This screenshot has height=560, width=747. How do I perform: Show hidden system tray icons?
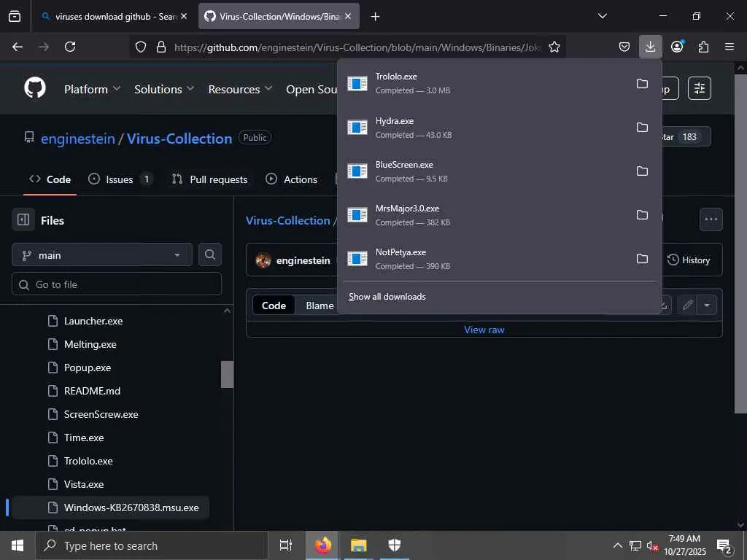617,545
